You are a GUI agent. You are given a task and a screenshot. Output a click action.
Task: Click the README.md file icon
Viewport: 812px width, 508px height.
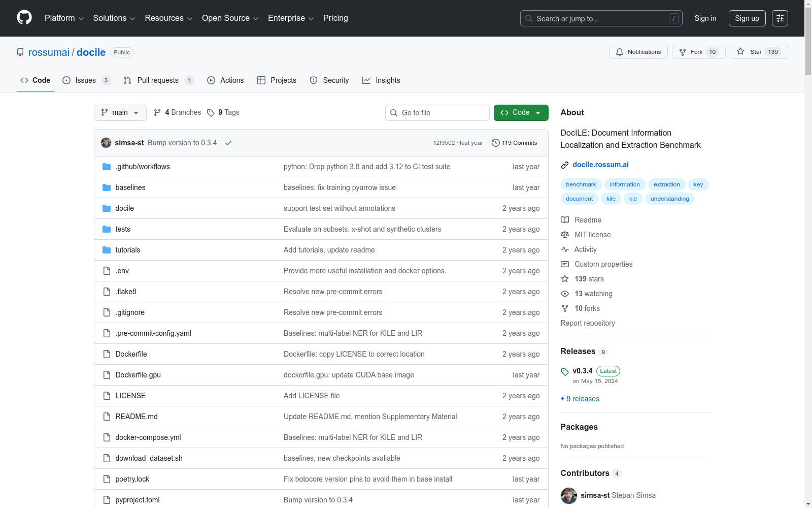tap(107, 417)
